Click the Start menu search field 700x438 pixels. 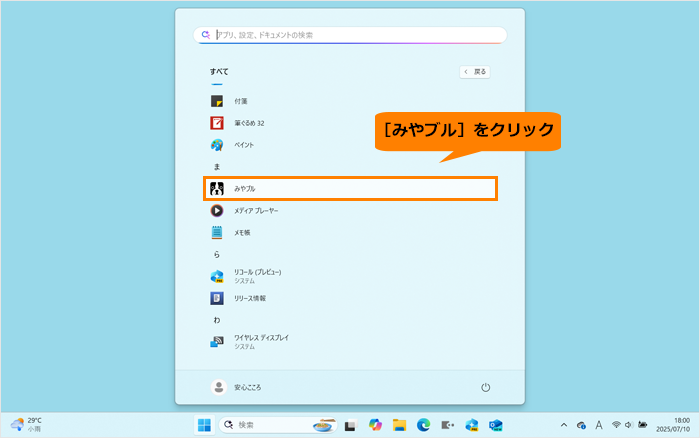350,35
